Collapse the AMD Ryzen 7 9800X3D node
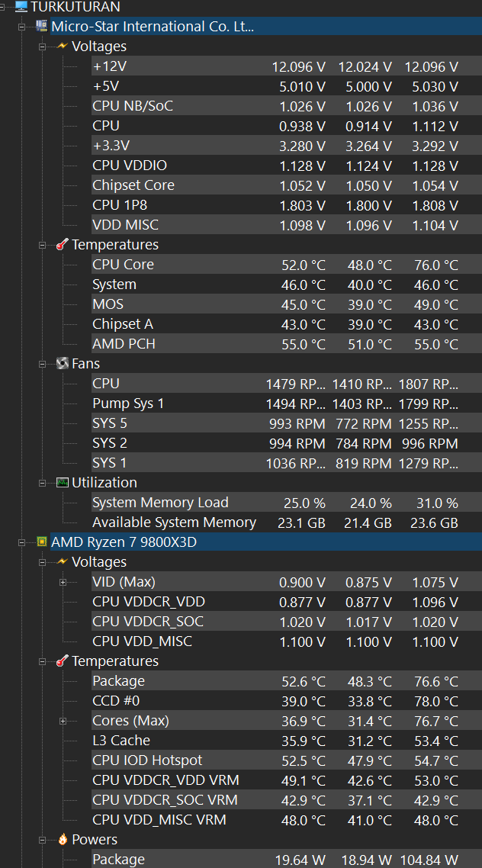 click(21, 542)
